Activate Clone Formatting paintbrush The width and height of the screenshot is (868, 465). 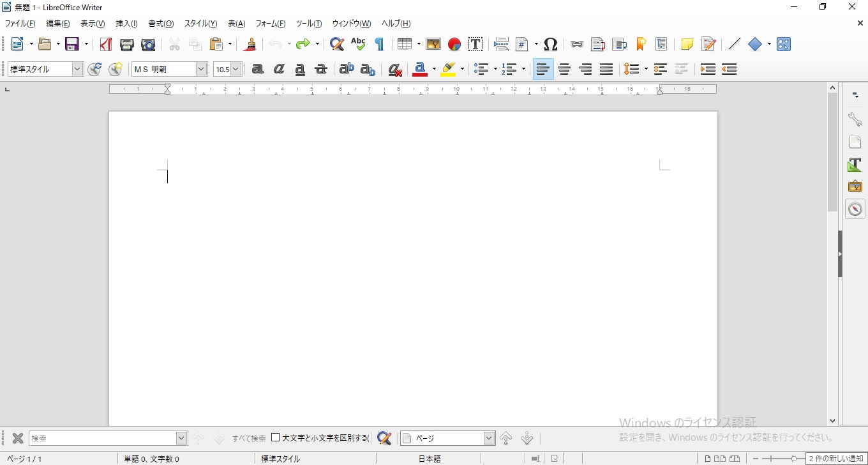(251, 44)
